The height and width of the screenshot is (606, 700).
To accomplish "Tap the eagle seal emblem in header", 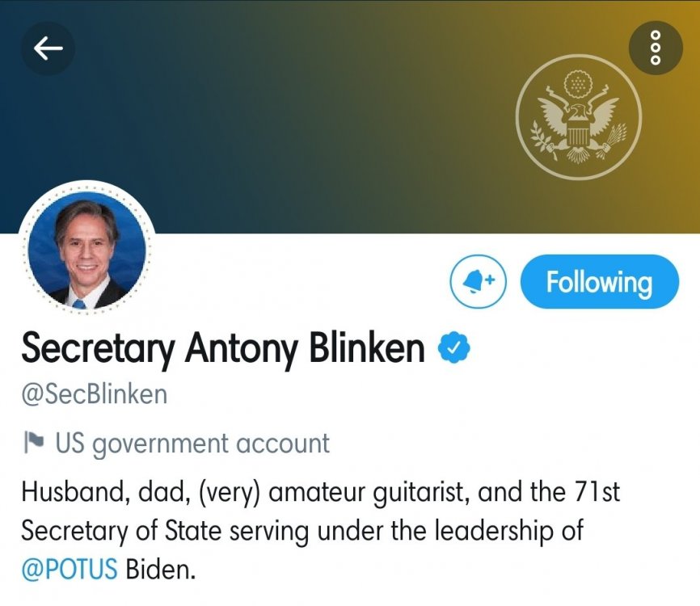I will click(x=577, y=117).
